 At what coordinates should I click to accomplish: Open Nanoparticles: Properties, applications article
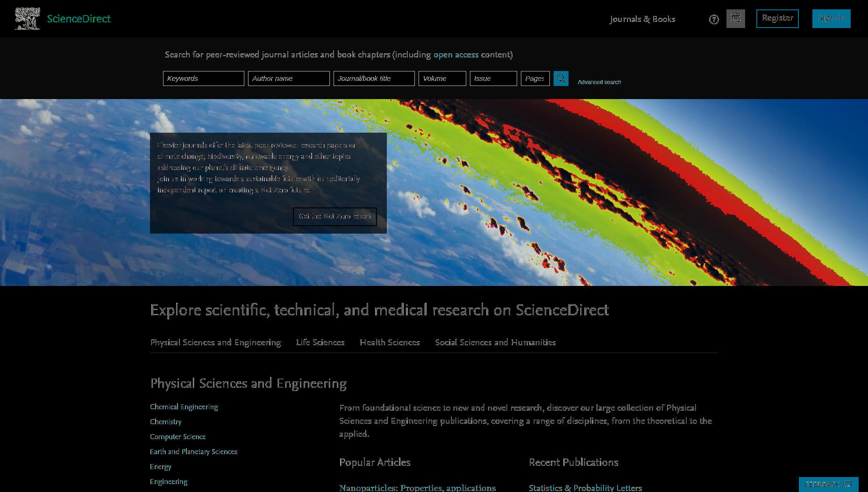(418, 488)
